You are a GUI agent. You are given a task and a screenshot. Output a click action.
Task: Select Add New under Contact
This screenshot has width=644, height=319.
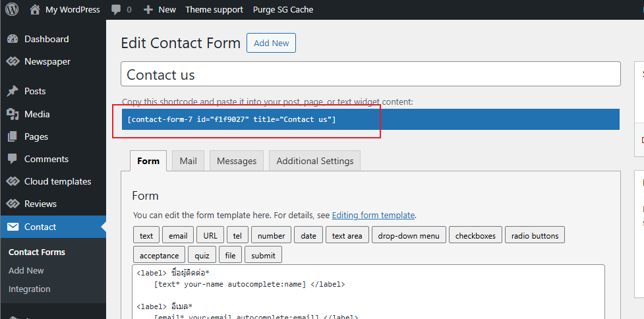click(26, 270)
